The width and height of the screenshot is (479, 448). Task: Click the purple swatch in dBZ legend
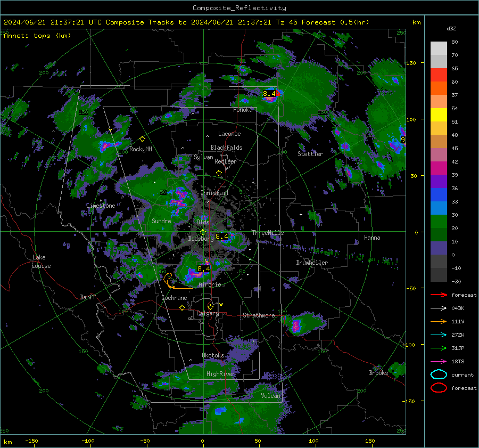pyautogui.click(x=439, y=182)
